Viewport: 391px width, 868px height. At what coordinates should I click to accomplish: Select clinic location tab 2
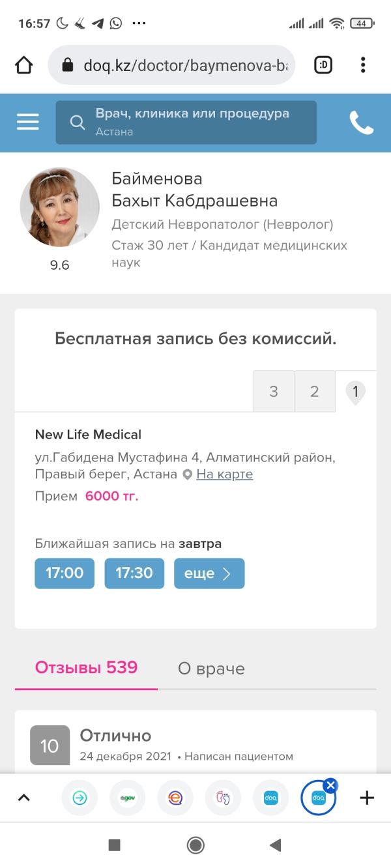[315, 392]
